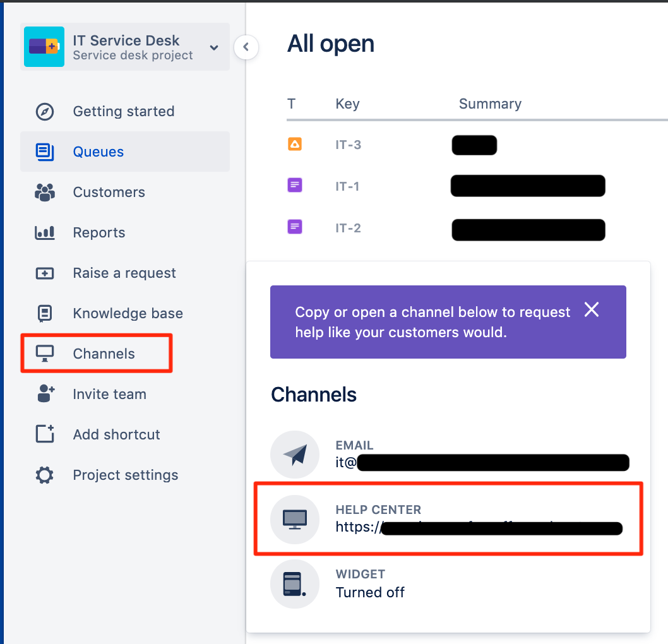Dismiss the purple channels banner
The height and width of the screenshot is (644, 668).
click(x=591, y=309)
